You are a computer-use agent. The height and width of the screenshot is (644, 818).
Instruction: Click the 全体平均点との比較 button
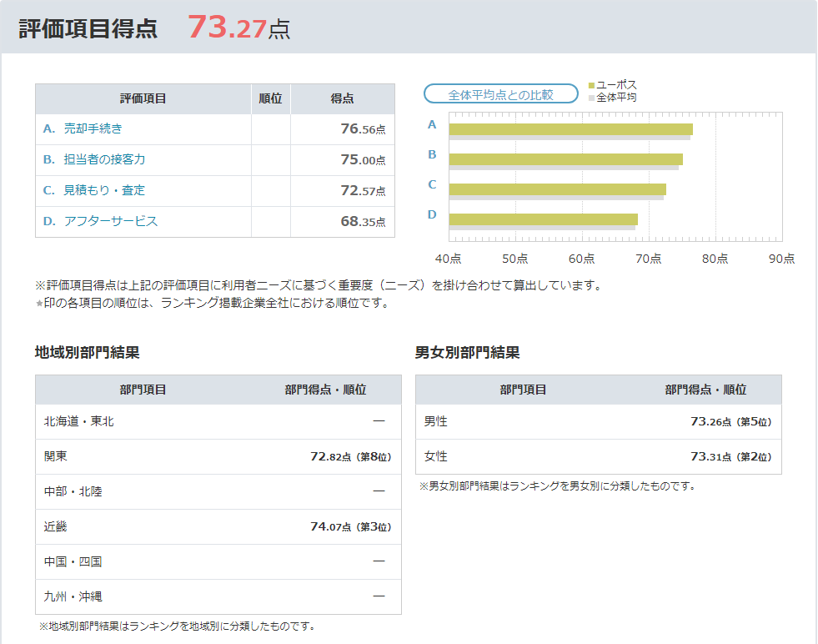[500, 94]
